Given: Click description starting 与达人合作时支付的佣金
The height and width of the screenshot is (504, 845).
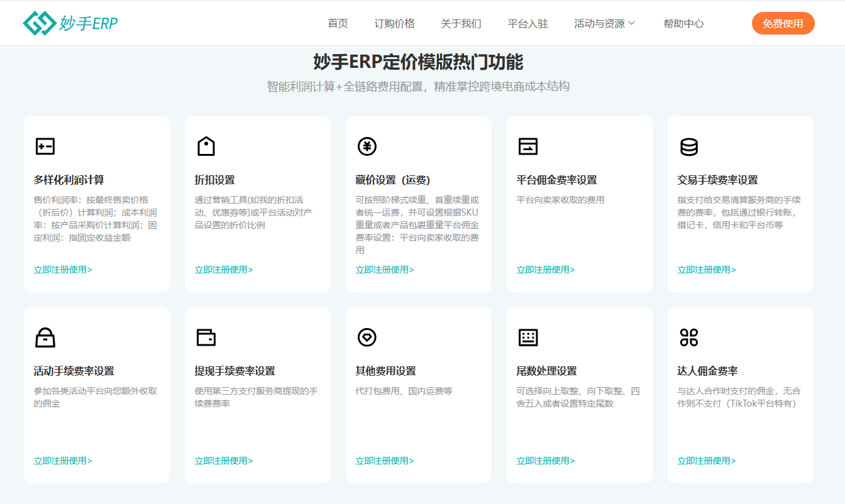Looking at the screenshot, I should click(739, 397).
